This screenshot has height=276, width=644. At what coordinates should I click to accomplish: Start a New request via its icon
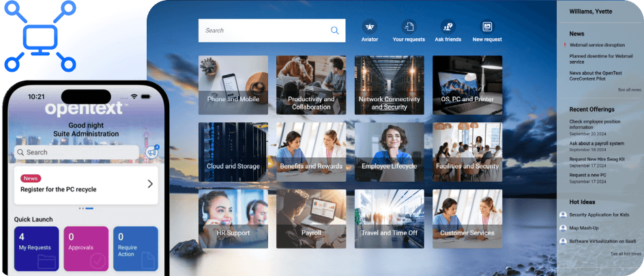487,27
